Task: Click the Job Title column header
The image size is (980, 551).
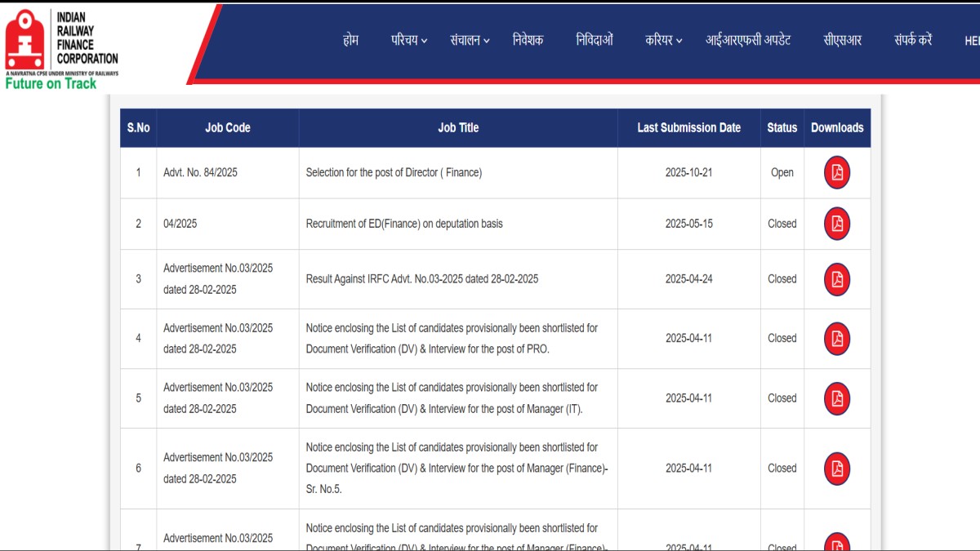Action: pos(458,128)
